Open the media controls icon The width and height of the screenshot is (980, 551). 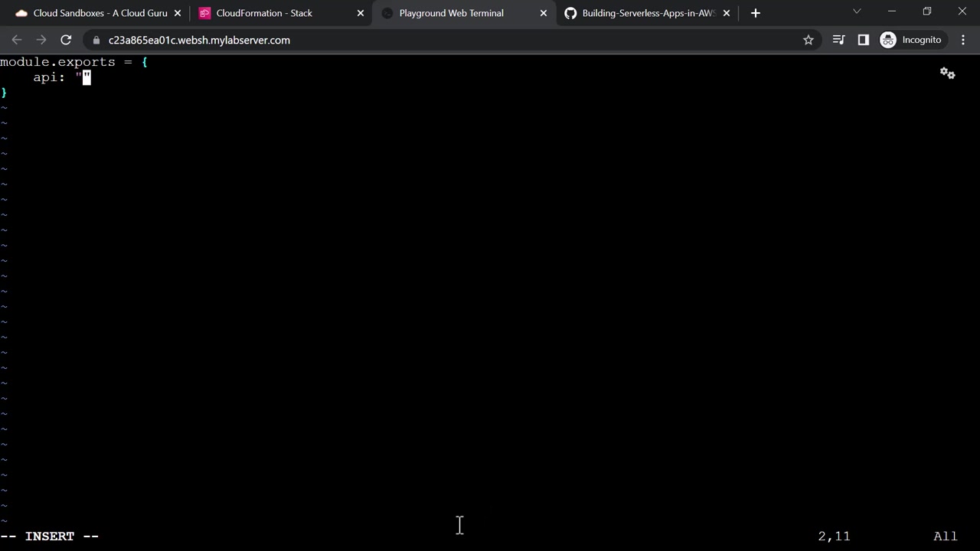[839, 40]
